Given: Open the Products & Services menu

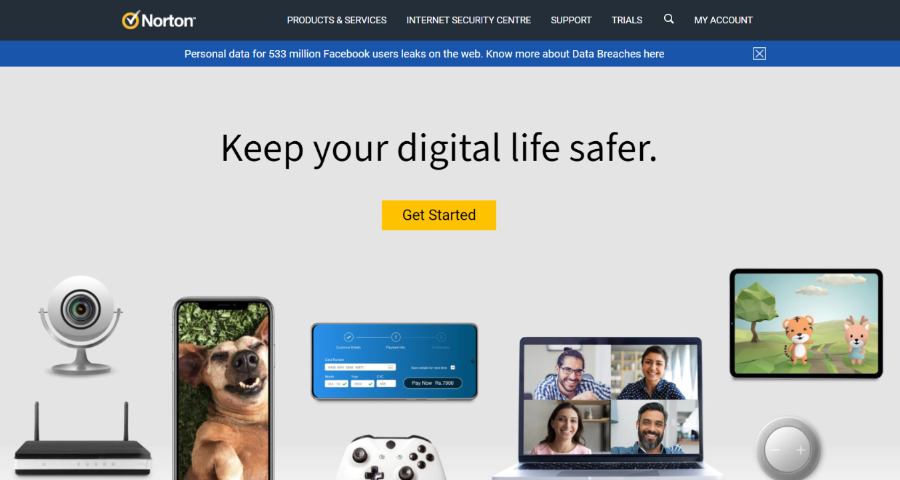Looking at the screenshot, I should click(x=337, y=20).
